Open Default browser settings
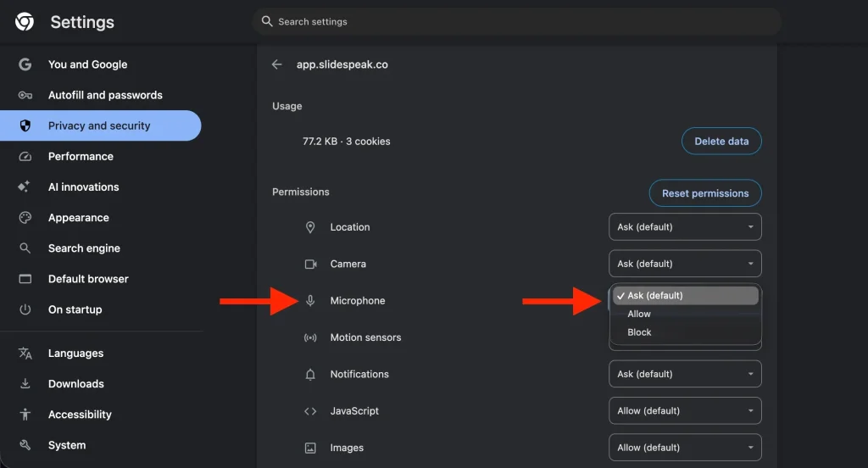This screenshot has height=468, width=868. click(100, 279)
